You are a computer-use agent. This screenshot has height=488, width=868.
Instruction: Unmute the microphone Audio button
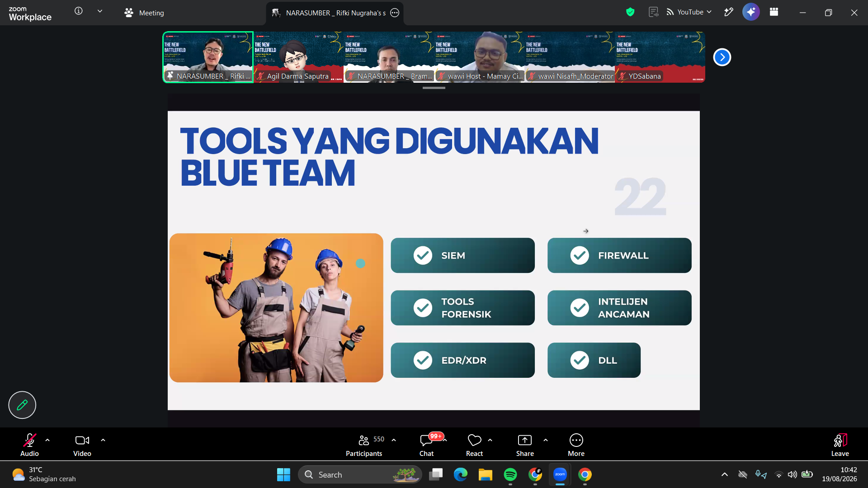pyautogui.click(x=29, y=445)
